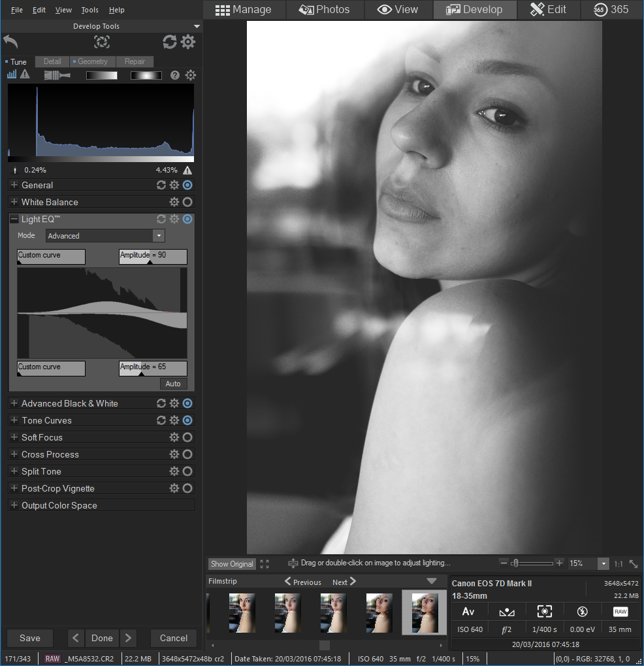Switch to the Detail tab

pos(52,61)
